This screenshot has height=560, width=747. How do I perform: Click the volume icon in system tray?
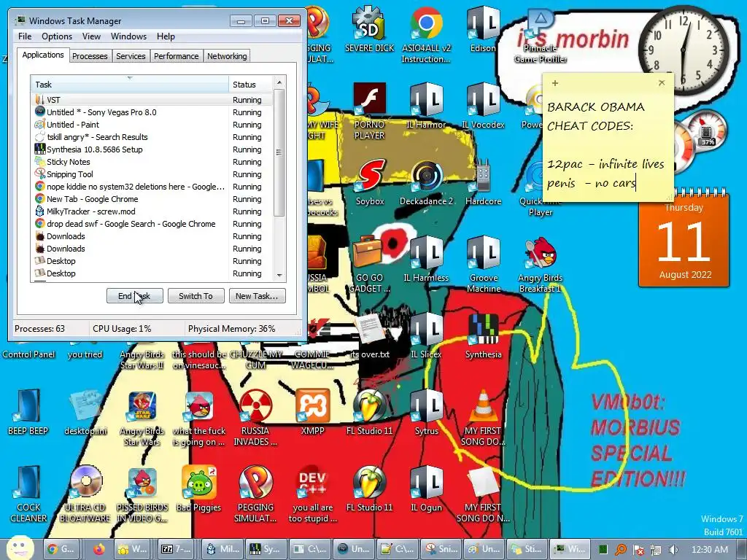673,550
